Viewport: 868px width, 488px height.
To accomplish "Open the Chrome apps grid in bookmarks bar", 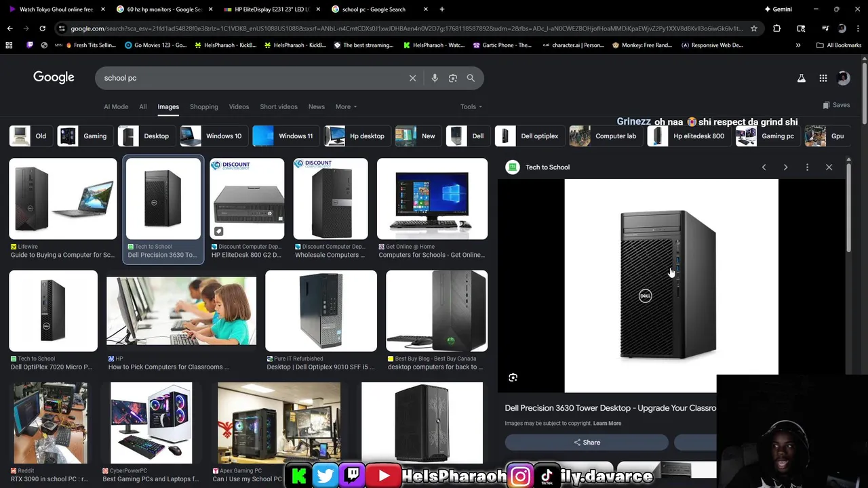I will 9,45.
